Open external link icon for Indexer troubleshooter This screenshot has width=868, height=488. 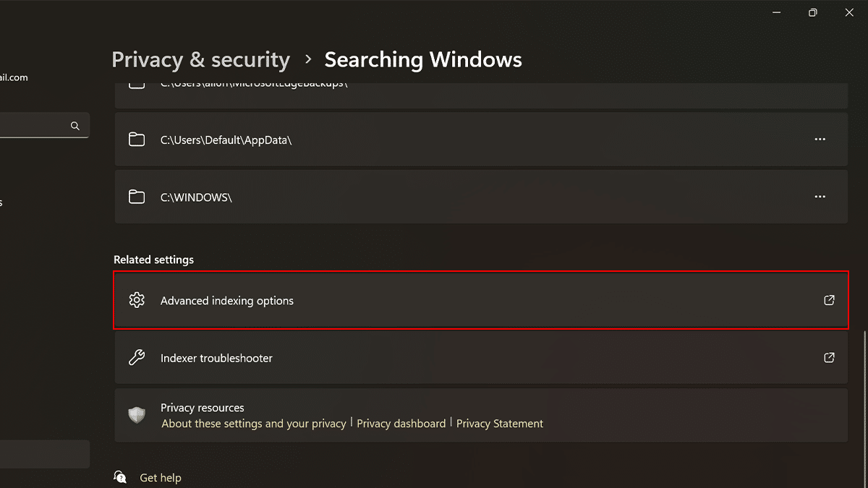[x=830, y=358]
